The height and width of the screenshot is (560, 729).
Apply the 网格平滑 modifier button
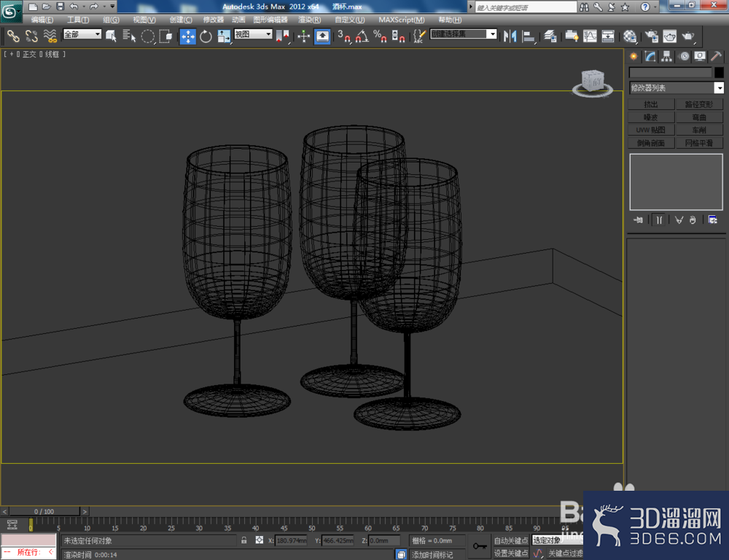(x=699, y=143)
